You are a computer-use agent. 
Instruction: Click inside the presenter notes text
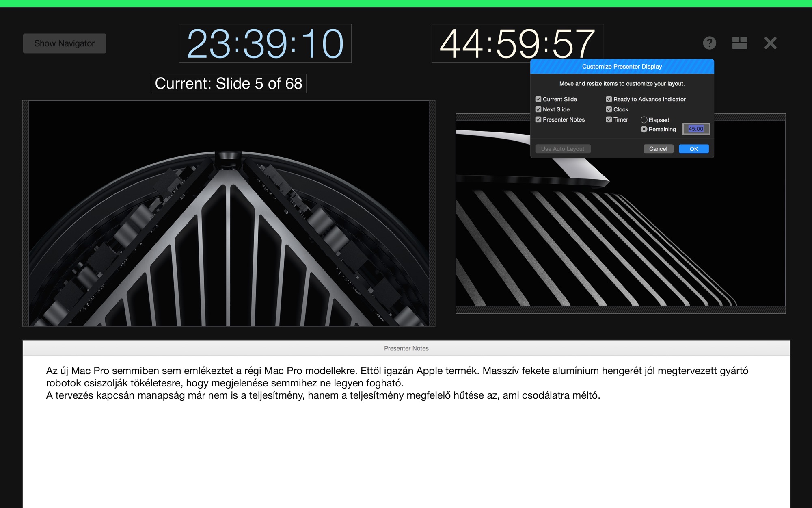point(397,383)
